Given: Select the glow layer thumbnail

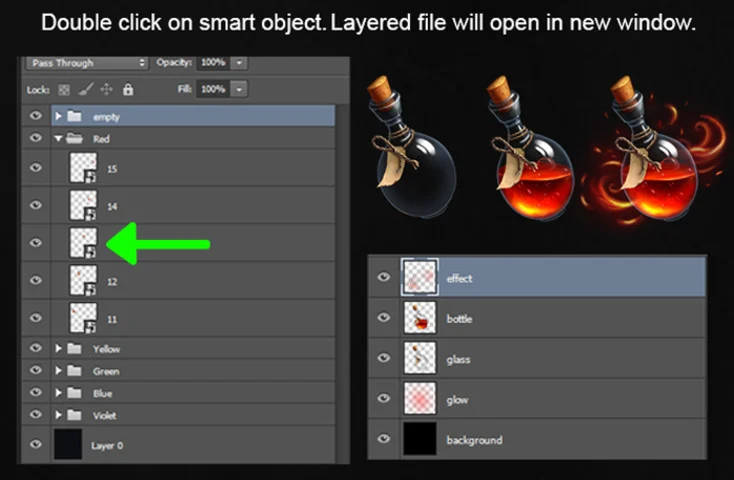Looking at the screenshot, I should point(420,398).
